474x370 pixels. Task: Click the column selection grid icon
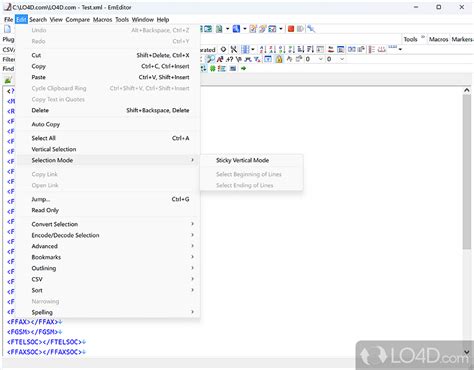[245, 50]
